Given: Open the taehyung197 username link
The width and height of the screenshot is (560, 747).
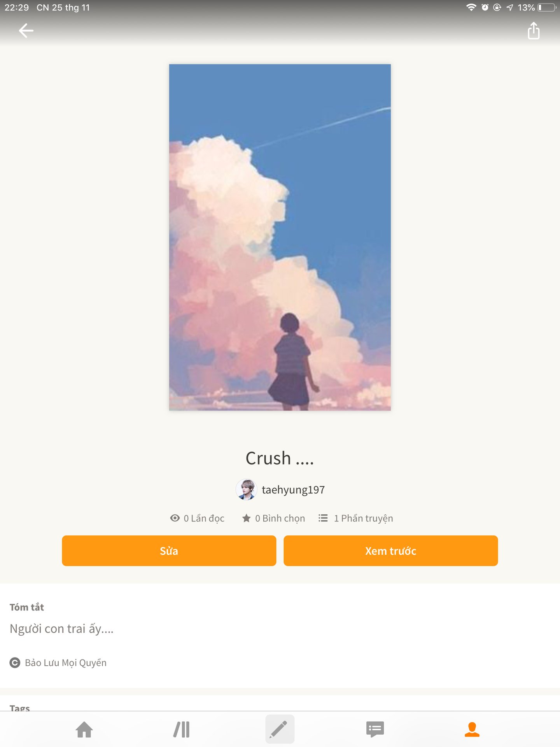Looking at the screenshot, I should (x=293, y=490).
